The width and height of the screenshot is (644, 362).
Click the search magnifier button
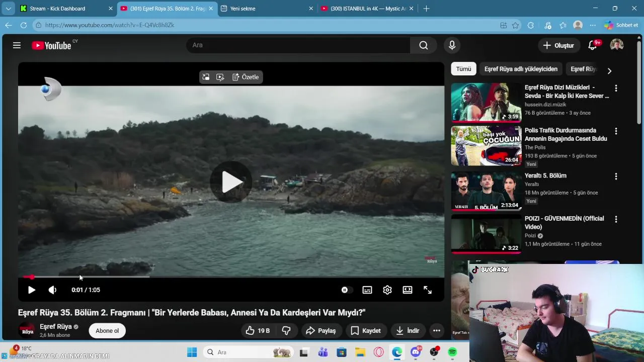coord(424,45)
